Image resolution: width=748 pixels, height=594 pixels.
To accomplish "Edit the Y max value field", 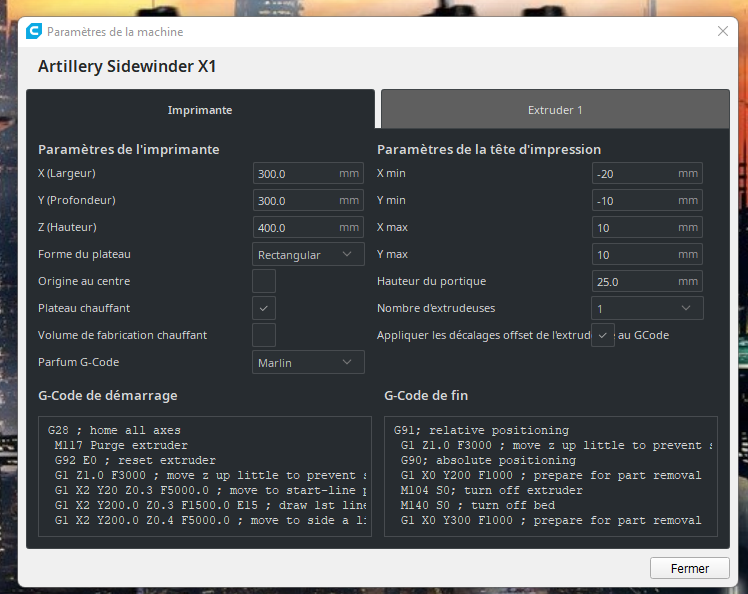I will 647,254.
